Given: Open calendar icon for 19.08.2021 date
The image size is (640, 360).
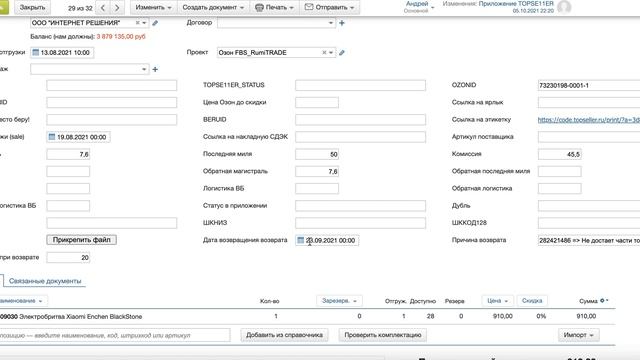Looking at the screenshot, I should tap(52, 137).
